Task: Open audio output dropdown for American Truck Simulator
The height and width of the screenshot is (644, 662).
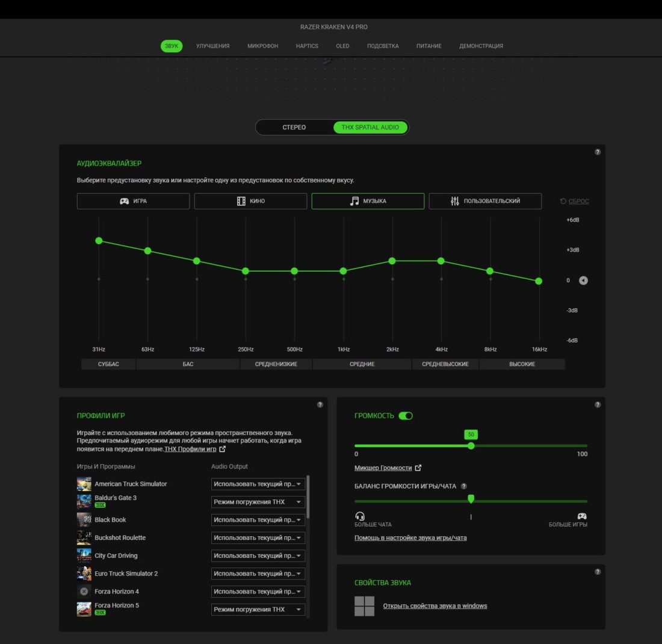Action: (x=258, y=484)
